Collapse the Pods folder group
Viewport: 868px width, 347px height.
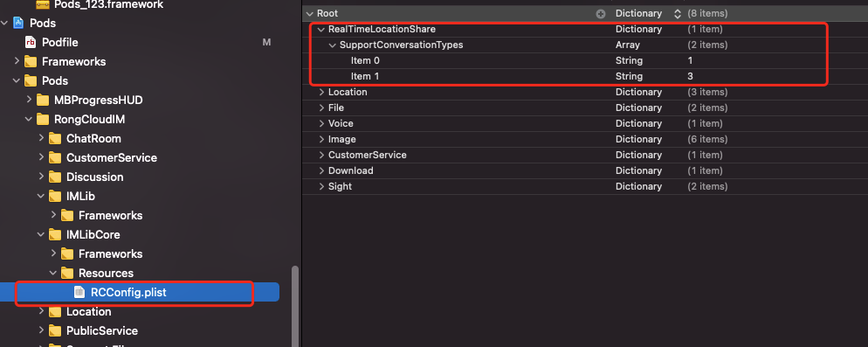(17, 81)
